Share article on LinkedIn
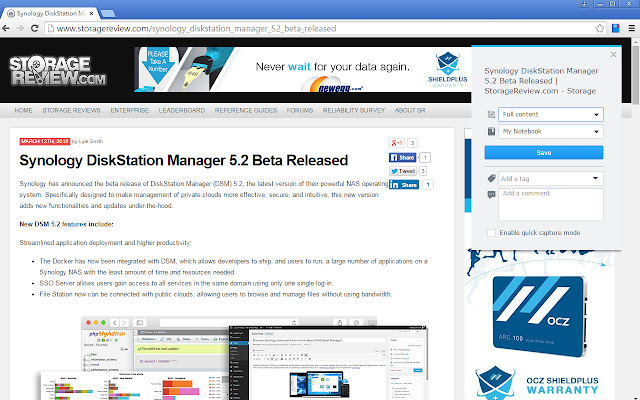Image resolution: width=640 pixels, height=400 pixels. point(402,185)
